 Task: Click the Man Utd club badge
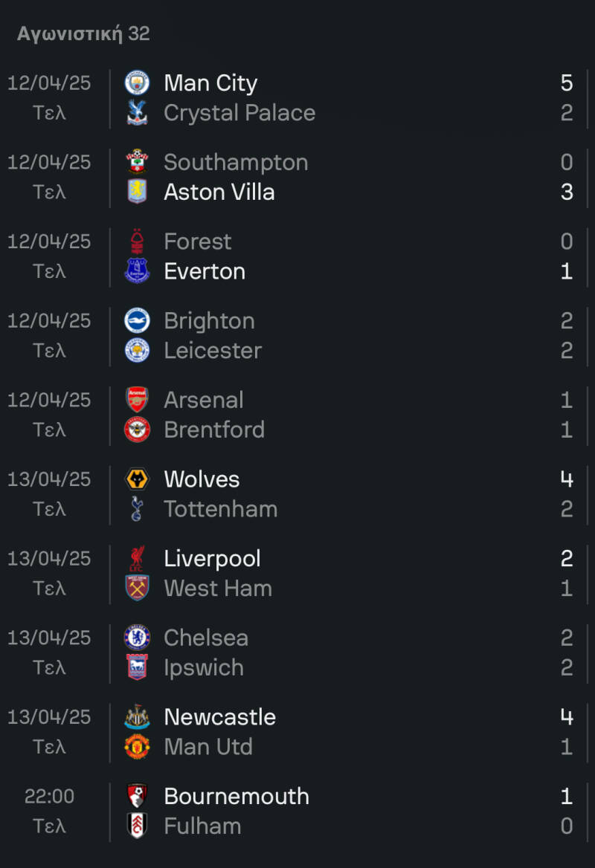pyautogui.click(x=137, y=747)
